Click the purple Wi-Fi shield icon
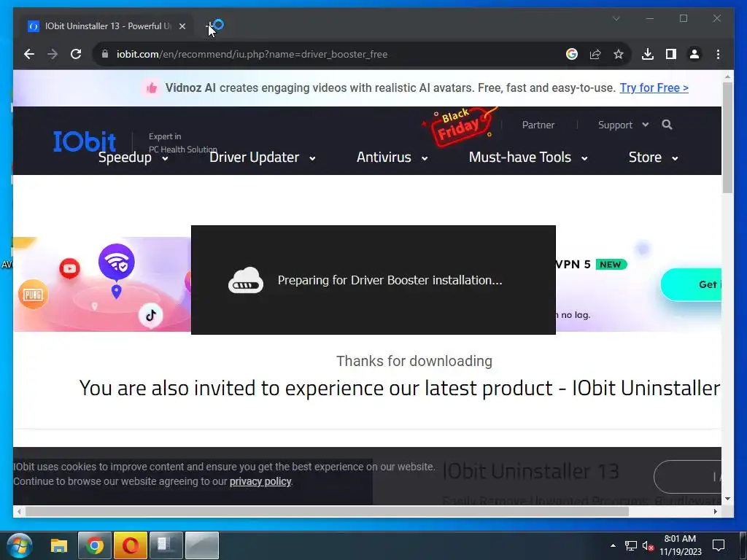The height and width of the screenshot is (560, 747). 116,262
